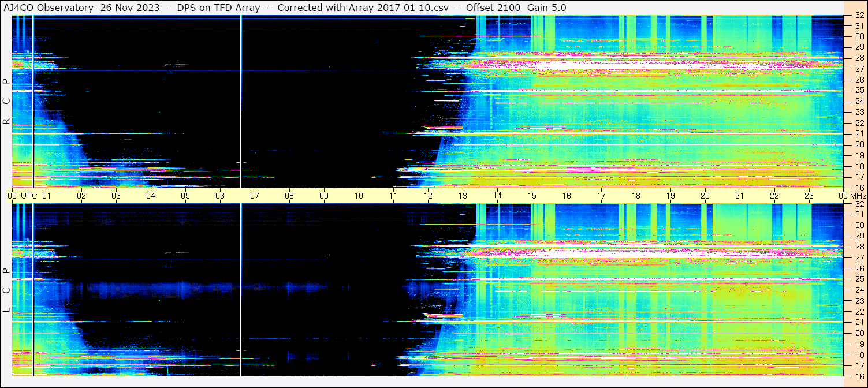Viewport: 868px width, 388px height.
Task: Click frequency label '28' of RCP panel
Action: (859, 58)
